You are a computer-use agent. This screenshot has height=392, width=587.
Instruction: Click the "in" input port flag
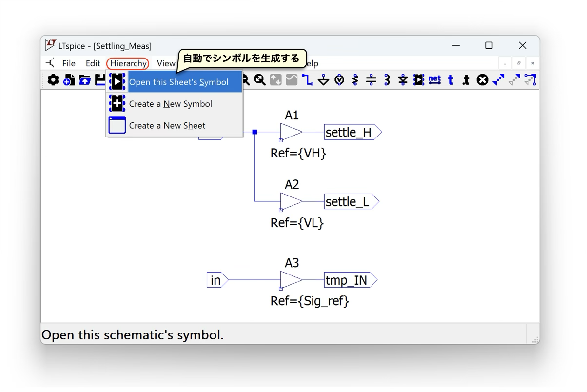[x=217, y=280]
